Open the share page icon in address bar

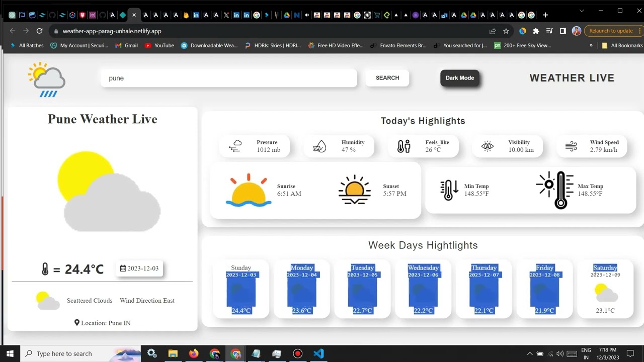[x=493, y=31]
